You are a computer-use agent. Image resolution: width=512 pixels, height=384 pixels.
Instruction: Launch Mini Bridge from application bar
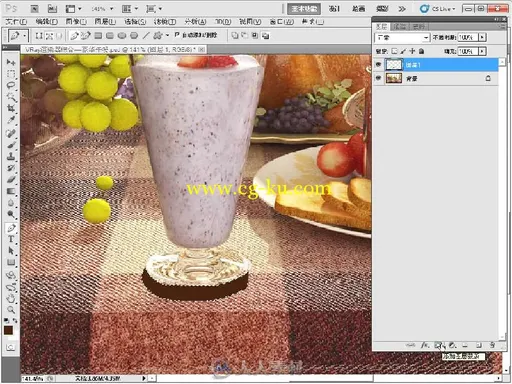tap(52, 9)
